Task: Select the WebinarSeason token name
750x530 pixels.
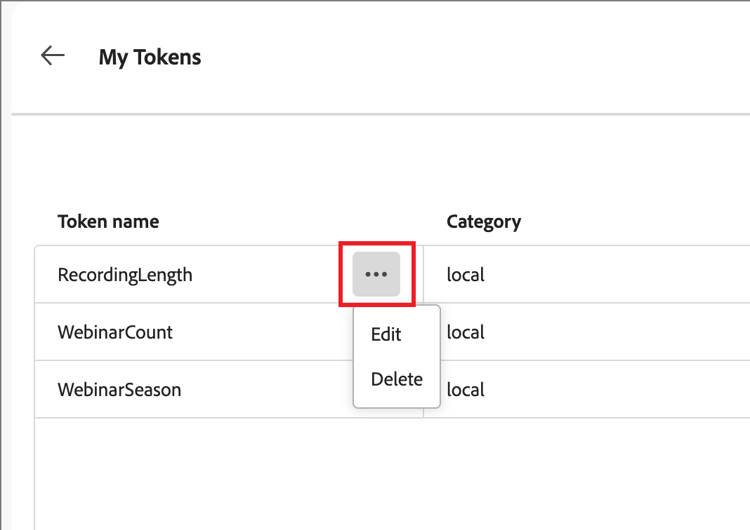Action: tap(119, 389)
